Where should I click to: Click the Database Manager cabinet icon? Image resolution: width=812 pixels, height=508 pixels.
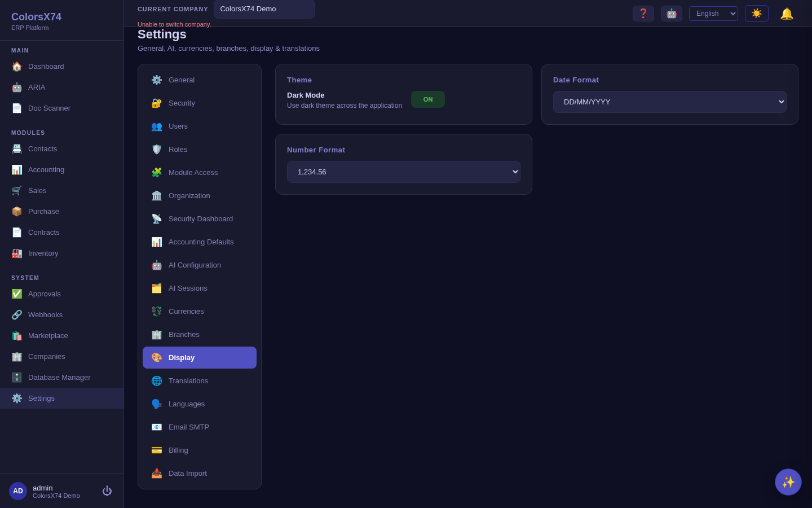pos(17,378)
